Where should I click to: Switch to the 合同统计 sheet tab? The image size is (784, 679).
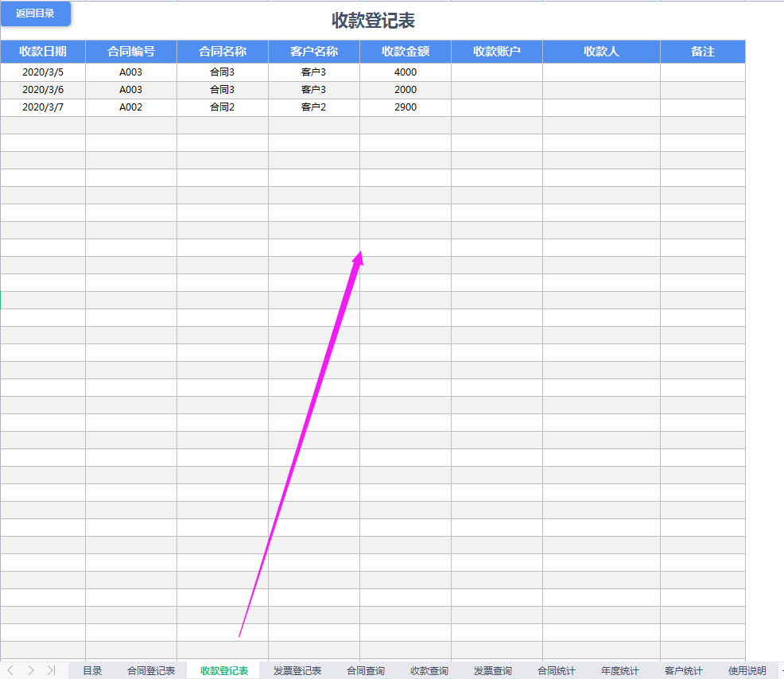[x=555, y=670]
